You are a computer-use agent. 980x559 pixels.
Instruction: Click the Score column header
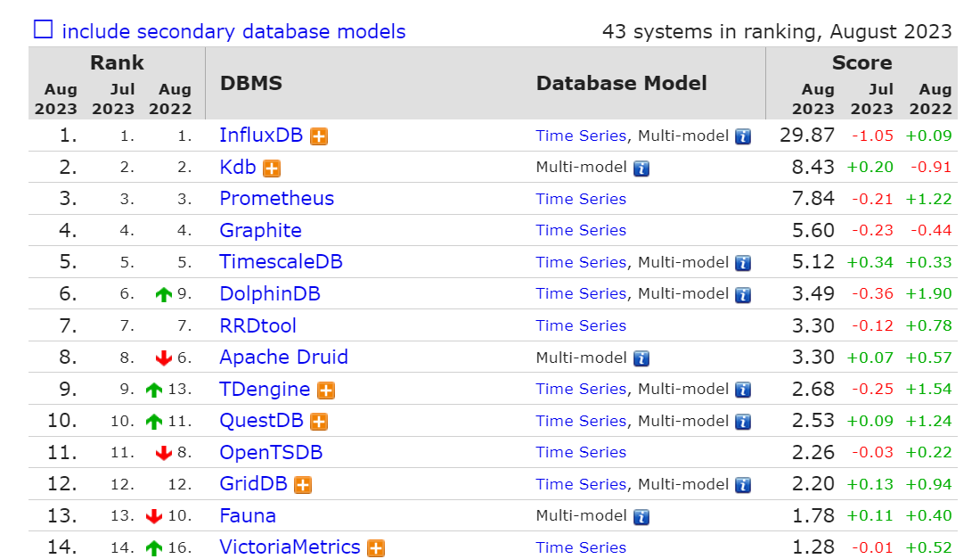862,62
